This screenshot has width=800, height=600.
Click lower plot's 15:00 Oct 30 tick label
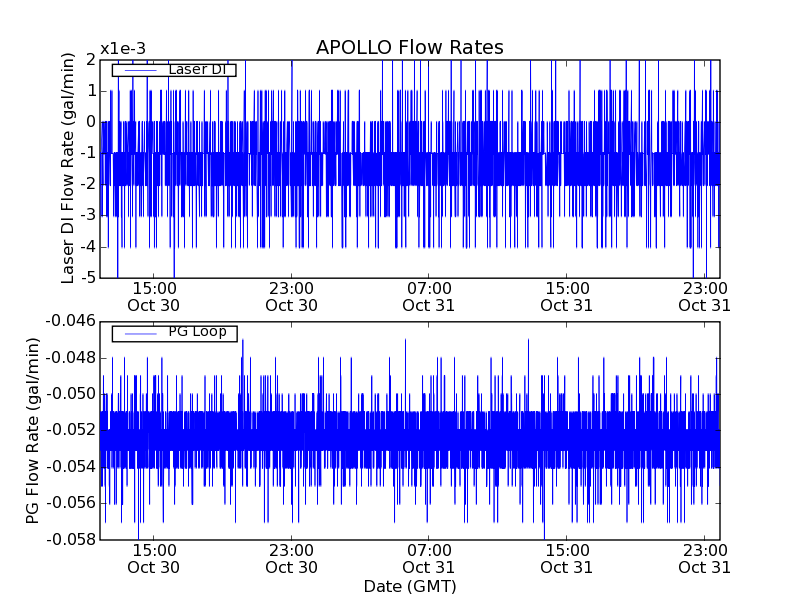click(153, 558)
